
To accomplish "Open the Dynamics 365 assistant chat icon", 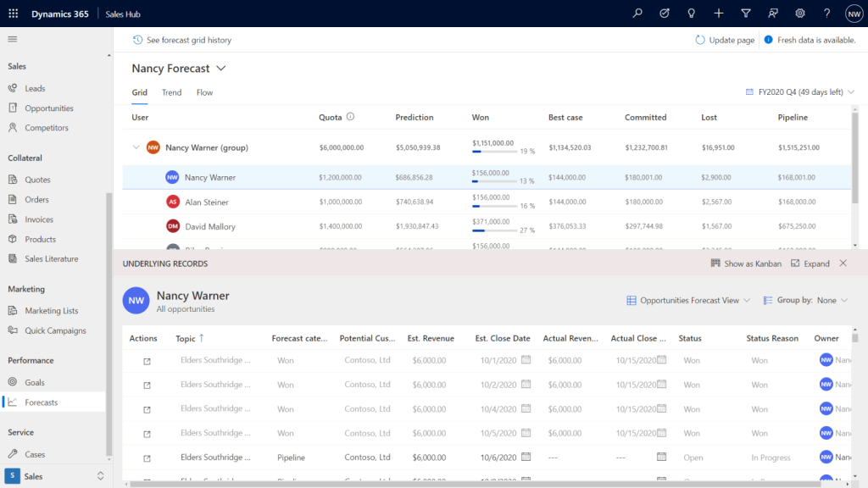I will click(x=773, y=14).
